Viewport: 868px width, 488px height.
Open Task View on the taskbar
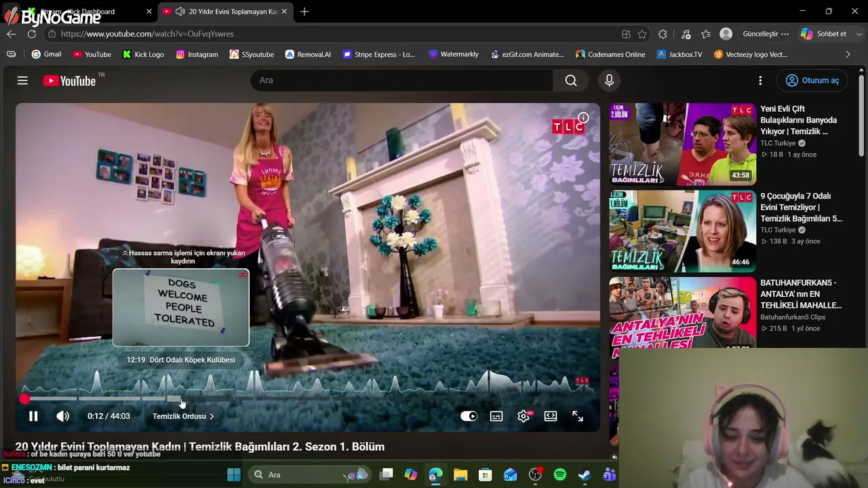387,474
